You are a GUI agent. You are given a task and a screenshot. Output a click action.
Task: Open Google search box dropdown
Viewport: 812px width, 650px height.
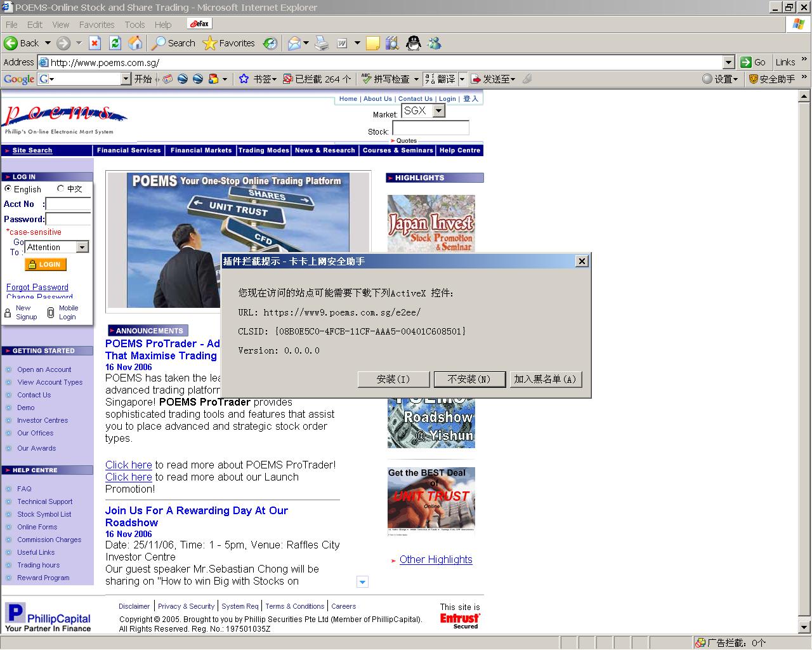click(x=126, y=79)
